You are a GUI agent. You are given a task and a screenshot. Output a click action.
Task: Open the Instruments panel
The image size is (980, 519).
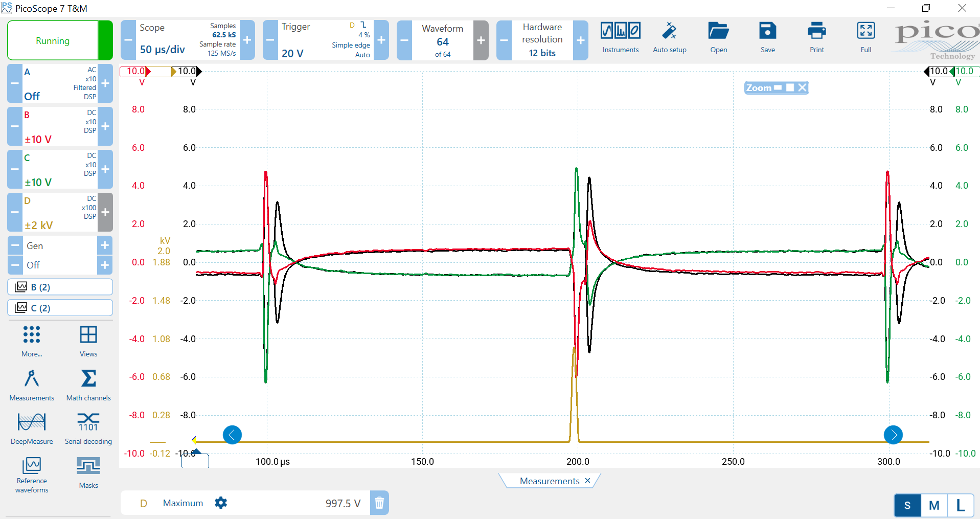620,38
